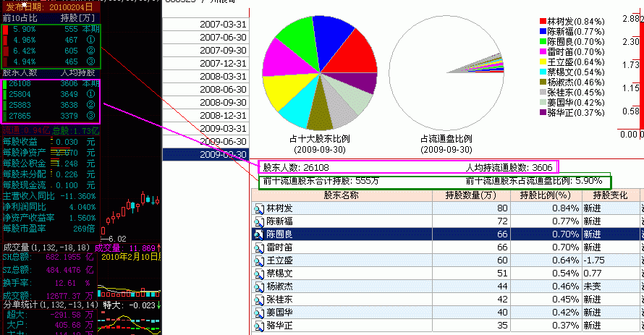Click the shareholder icon beside 林树发

click(x=259, y=208)
